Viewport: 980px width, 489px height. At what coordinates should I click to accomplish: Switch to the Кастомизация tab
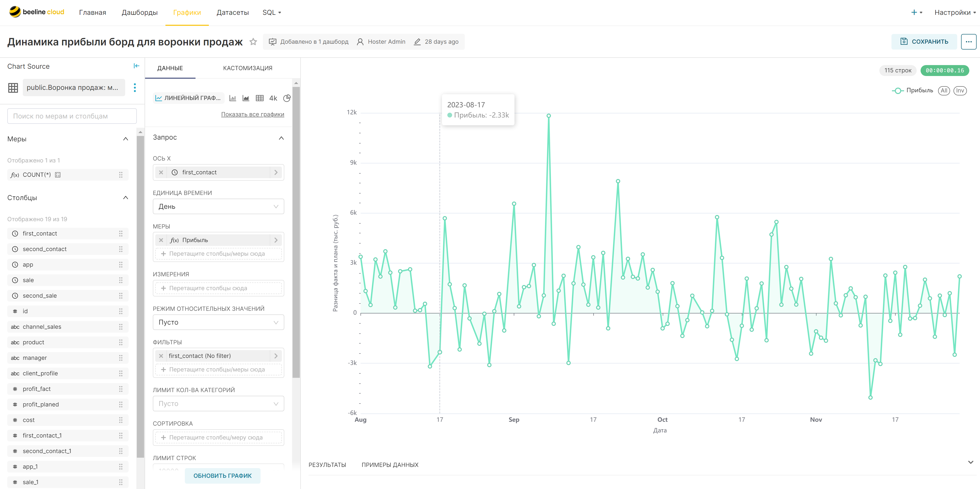coord(248,68)
